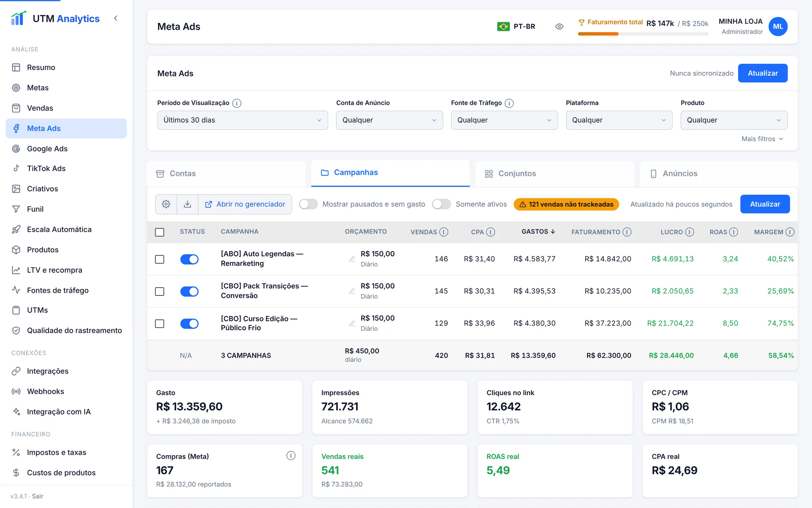This screenshot has height=508, width=812.
Task: Click Sair link at sidebar bottom
Action: 37,496
